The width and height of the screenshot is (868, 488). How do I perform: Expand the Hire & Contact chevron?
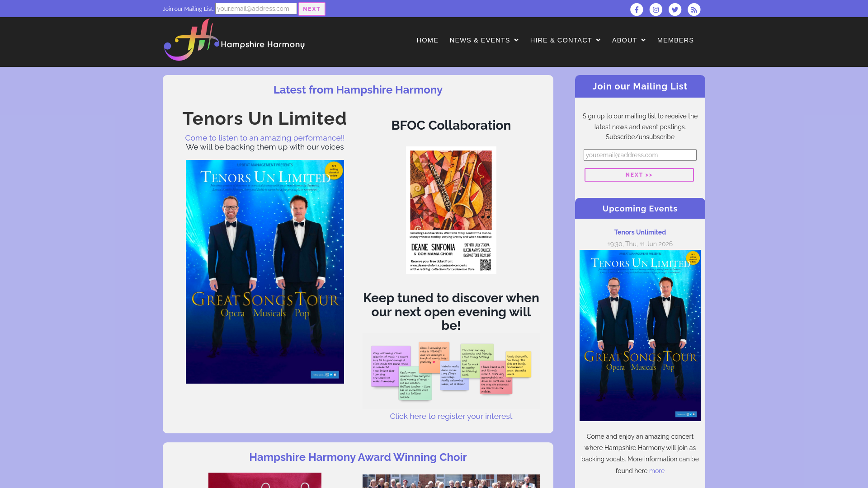[x=598, y=40]
